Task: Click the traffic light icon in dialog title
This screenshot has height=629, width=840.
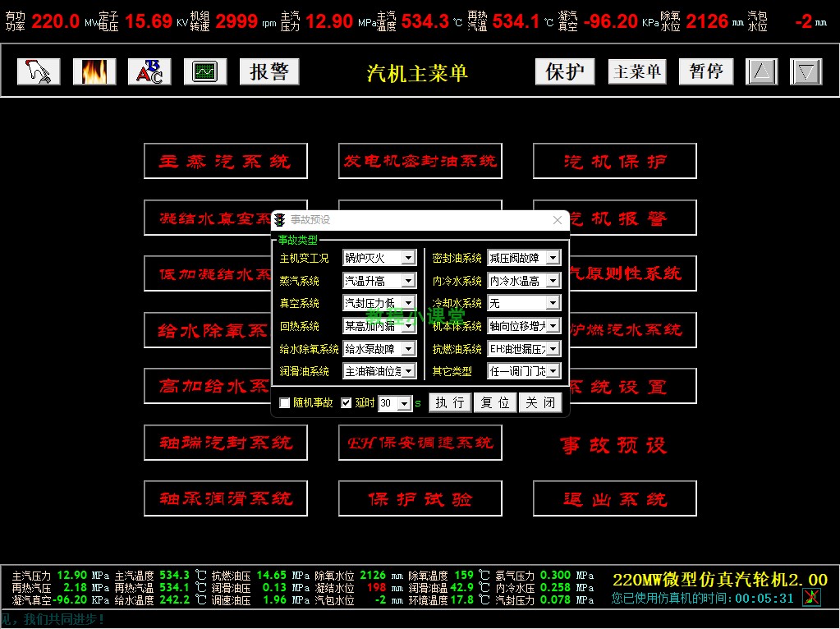Action: coord(281,220)
